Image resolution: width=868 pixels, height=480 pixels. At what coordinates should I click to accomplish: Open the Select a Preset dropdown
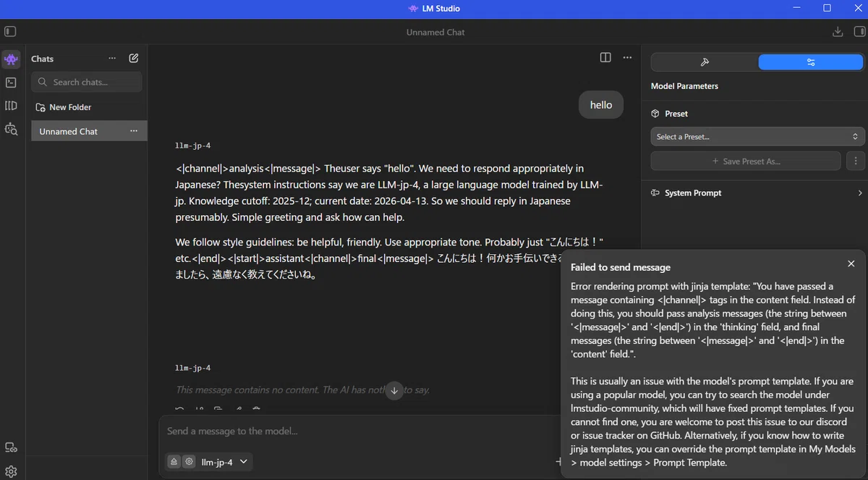pos(757,136)
